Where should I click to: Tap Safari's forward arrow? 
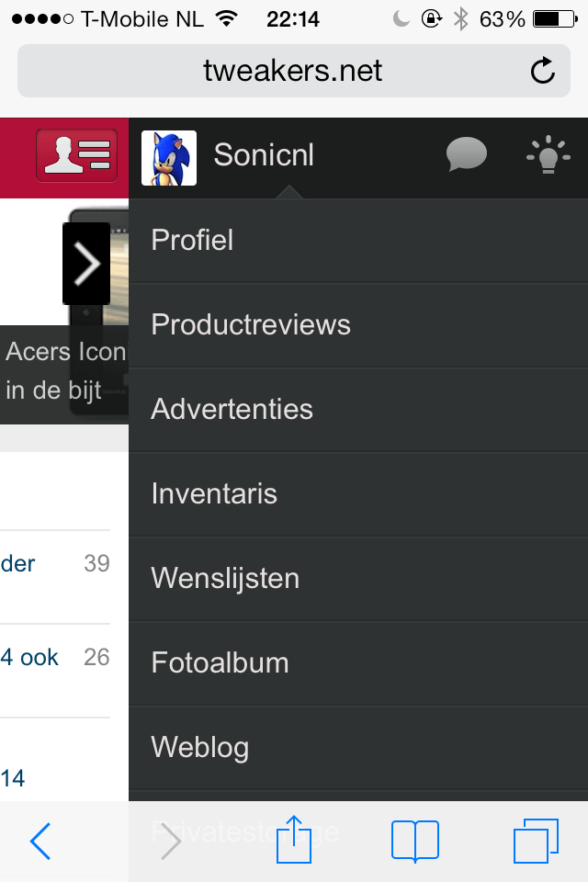click(x=171, y=841)
